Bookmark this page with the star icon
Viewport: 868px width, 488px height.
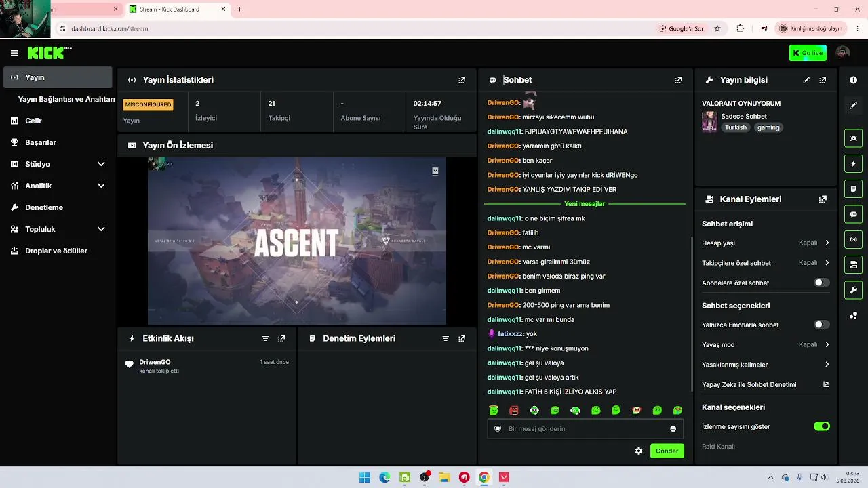coord(717,28)
